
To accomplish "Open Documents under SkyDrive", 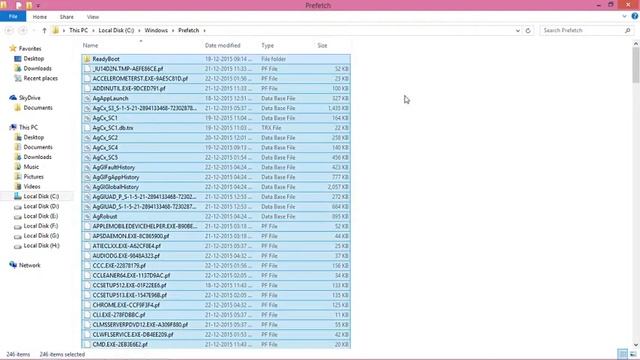I will [38, 108].
